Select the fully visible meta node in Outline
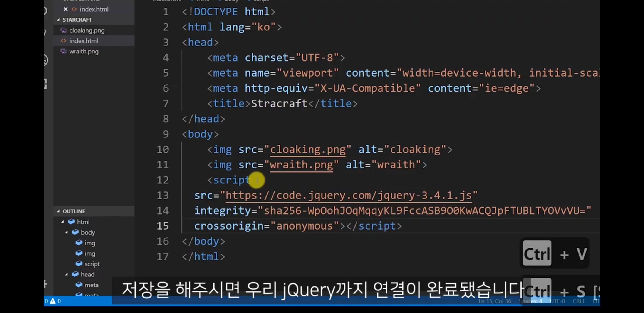This screenshot has width=644, height=313. click(92, 285)
